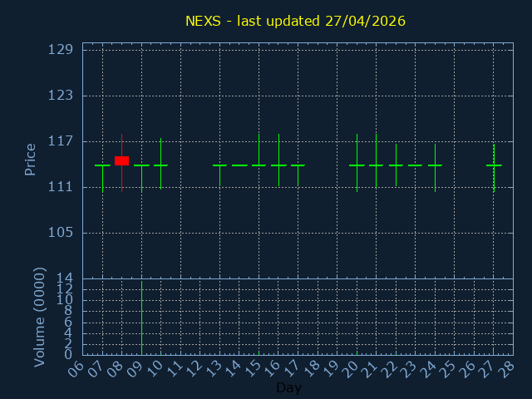The image size is (532, 399).
Task: Click the day 06 x-axis tick label
Action: (x=76, y=368)
